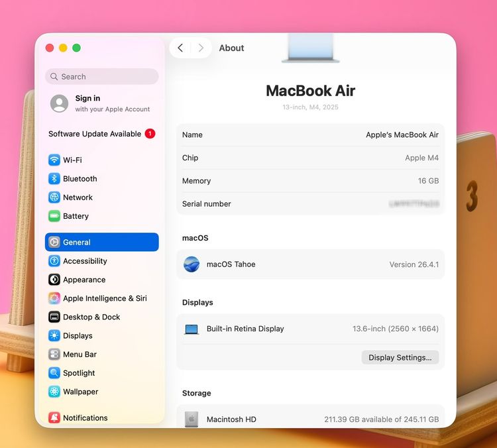Click the Wallpaper flower icon

pyautogui.click(x=54, y=392)
